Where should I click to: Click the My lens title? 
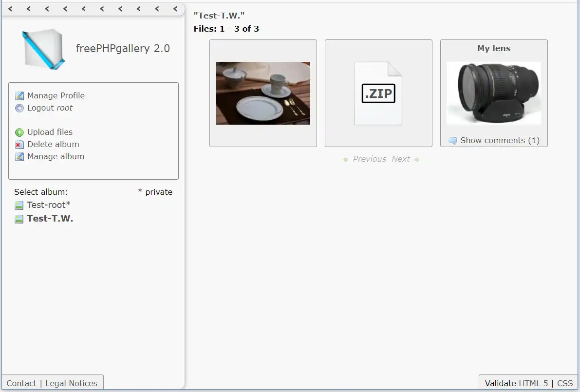[x=494, y=48]
